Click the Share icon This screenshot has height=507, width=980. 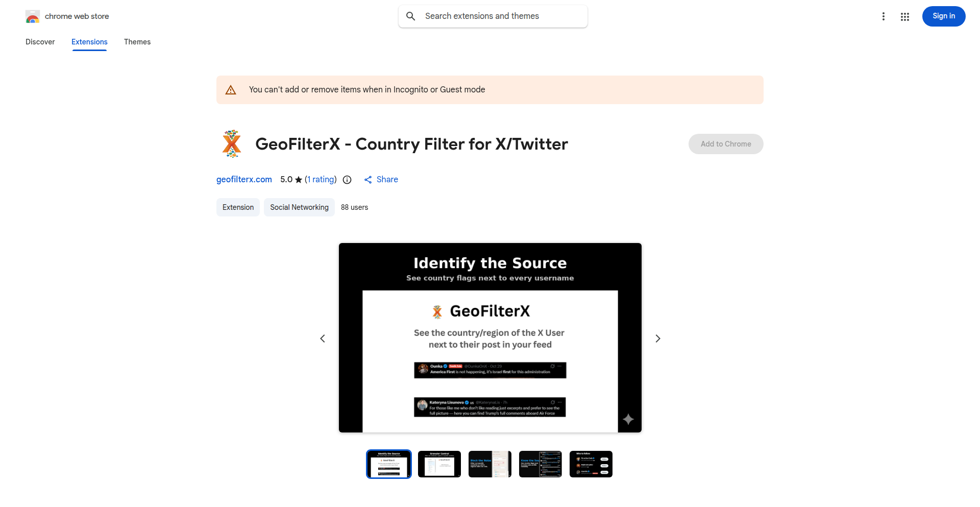[x=368, y=180]
